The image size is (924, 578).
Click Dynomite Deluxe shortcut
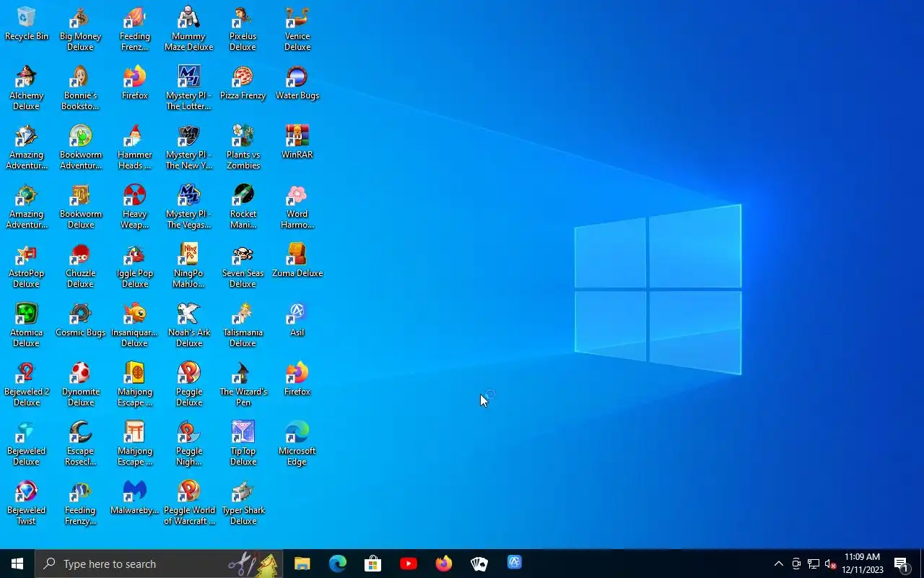tap(81, 384)
